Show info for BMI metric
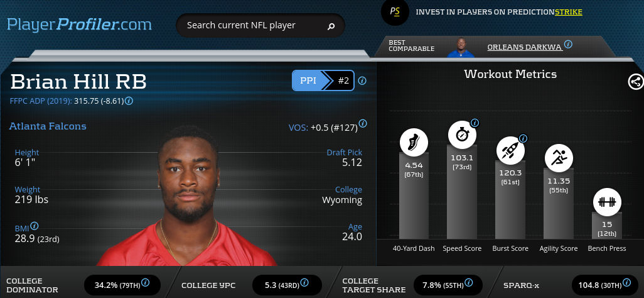644x298 pixels. tap(35, 226)
